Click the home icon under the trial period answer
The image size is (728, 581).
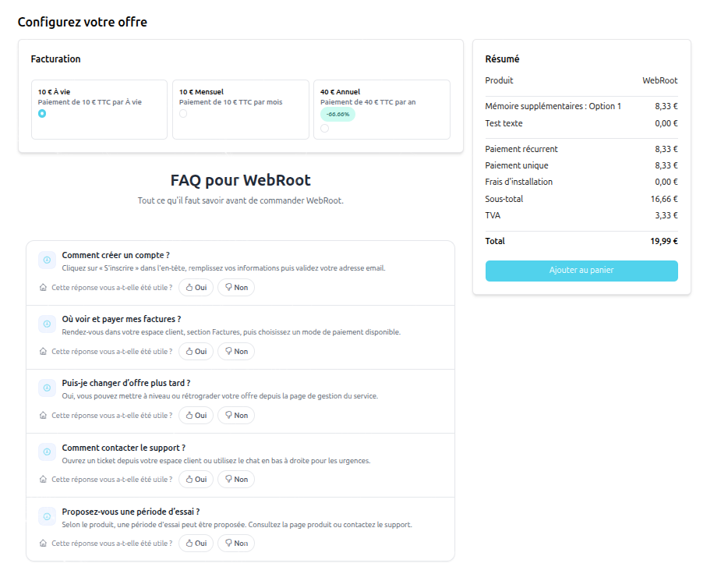click(43, 544)
